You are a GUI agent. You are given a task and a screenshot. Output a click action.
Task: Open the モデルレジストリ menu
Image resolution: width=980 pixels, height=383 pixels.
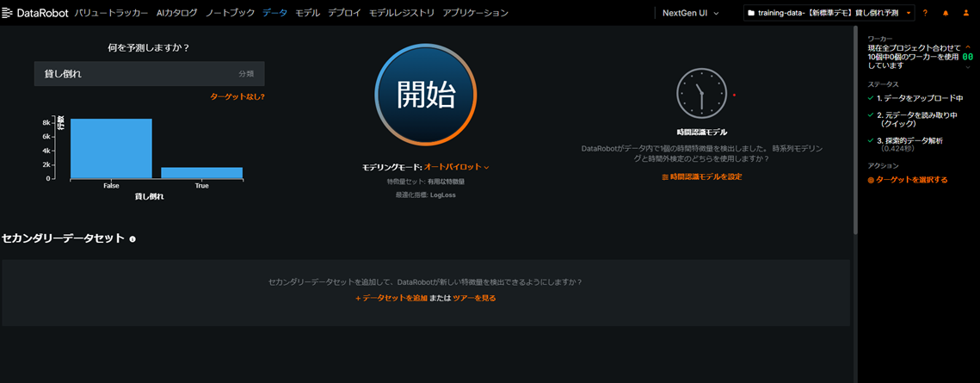pyautogui.click(x=402, y=13)
